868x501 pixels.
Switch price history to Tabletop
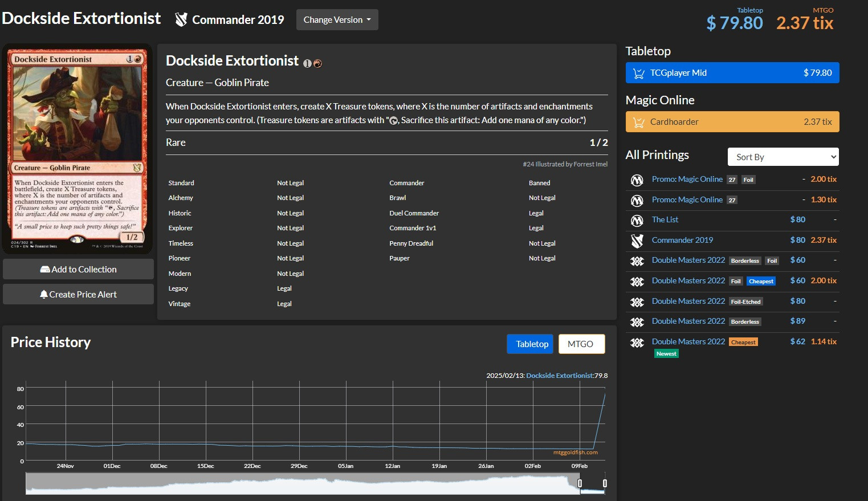530,344
